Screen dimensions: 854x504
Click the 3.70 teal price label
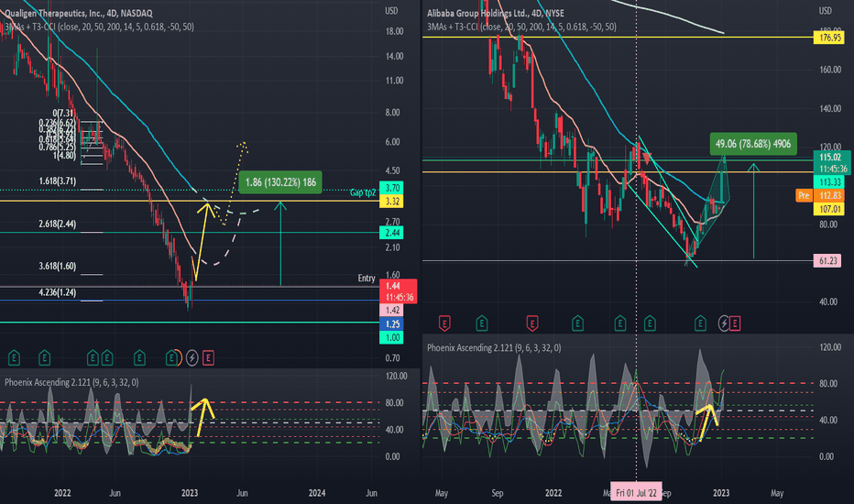click(x=391, y=188)
